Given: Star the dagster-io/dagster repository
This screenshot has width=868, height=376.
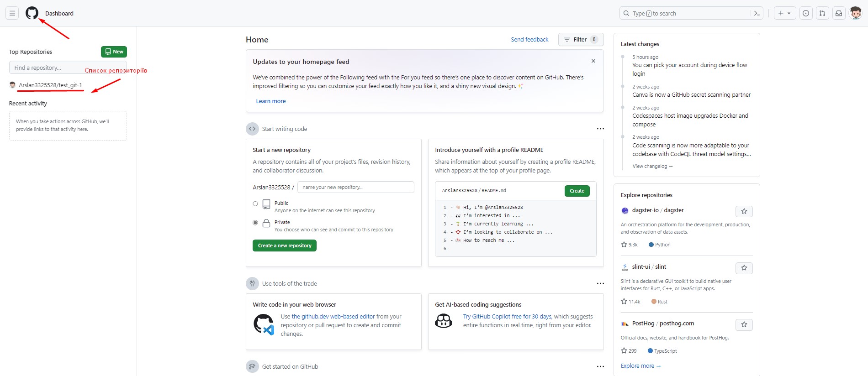Looking at the screenshot, I should click(x=744, y=211).
